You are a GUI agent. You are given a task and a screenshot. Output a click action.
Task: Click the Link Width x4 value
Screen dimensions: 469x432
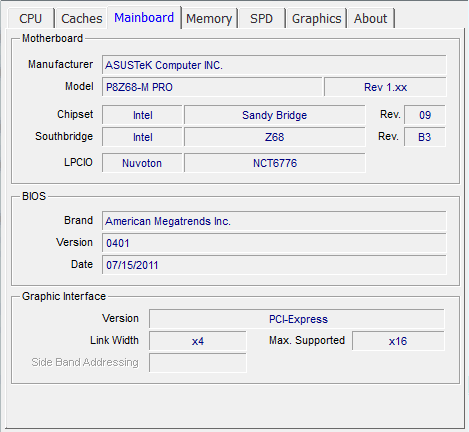point(198,341)
